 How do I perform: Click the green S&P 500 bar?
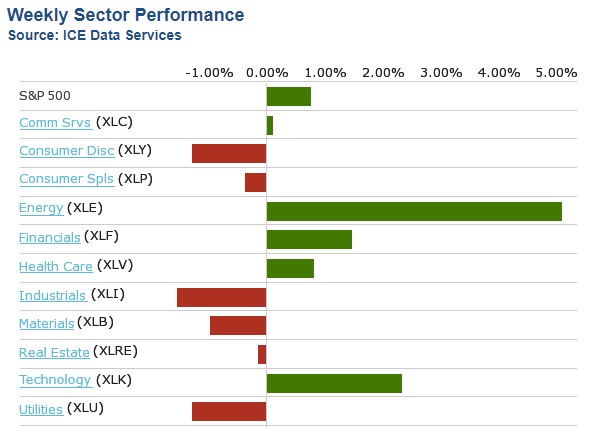(288, 96)
